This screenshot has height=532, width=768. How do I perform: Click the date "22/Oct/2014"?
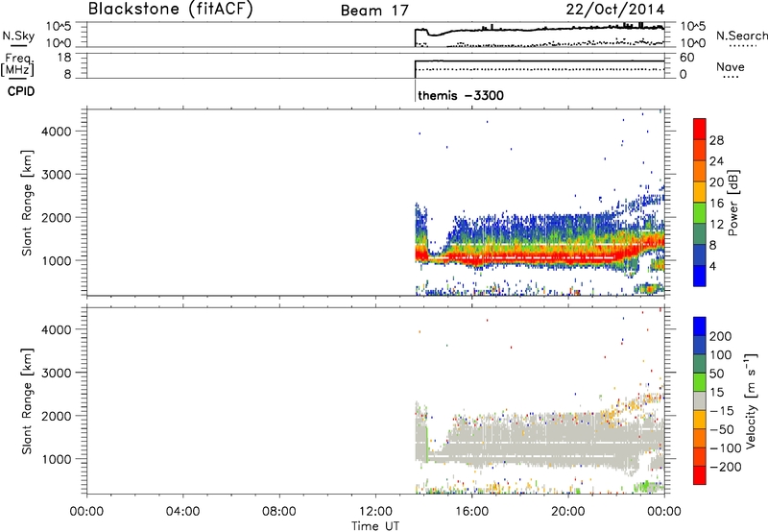click(x=615, y=10)
